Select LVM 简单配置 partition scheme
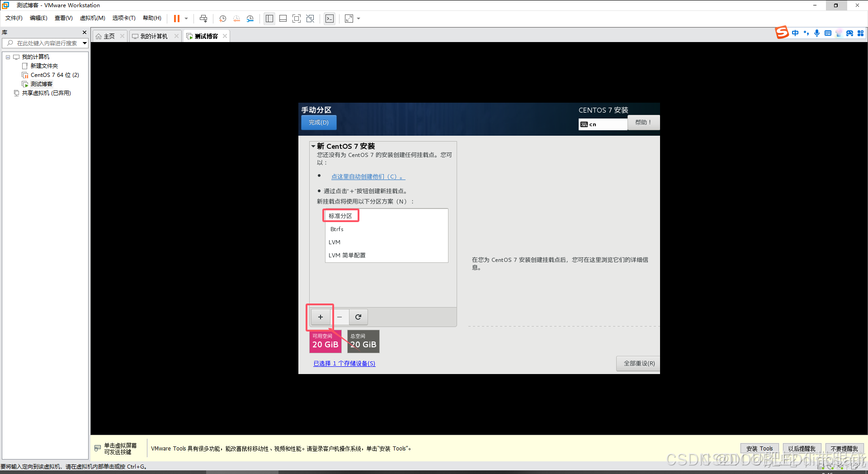The width and height of the screenshot is (868, 474). [x=387, y=256]
